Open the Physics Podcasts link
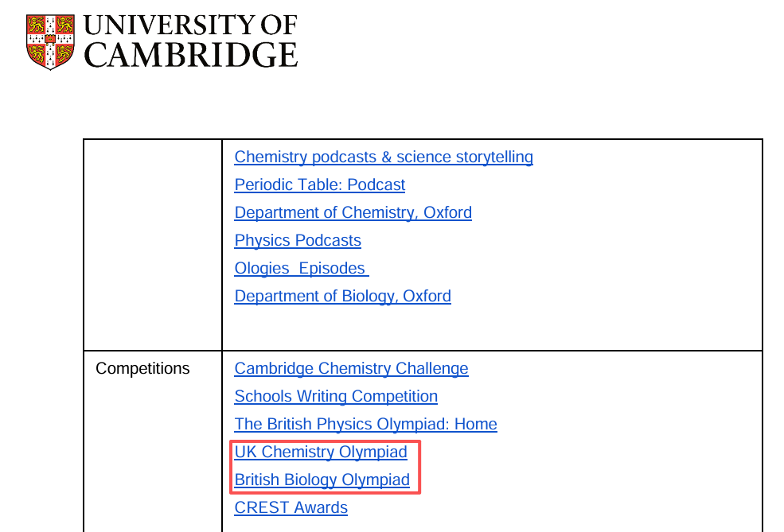This screenshot has width=784, height=532. tap(298, 241)
